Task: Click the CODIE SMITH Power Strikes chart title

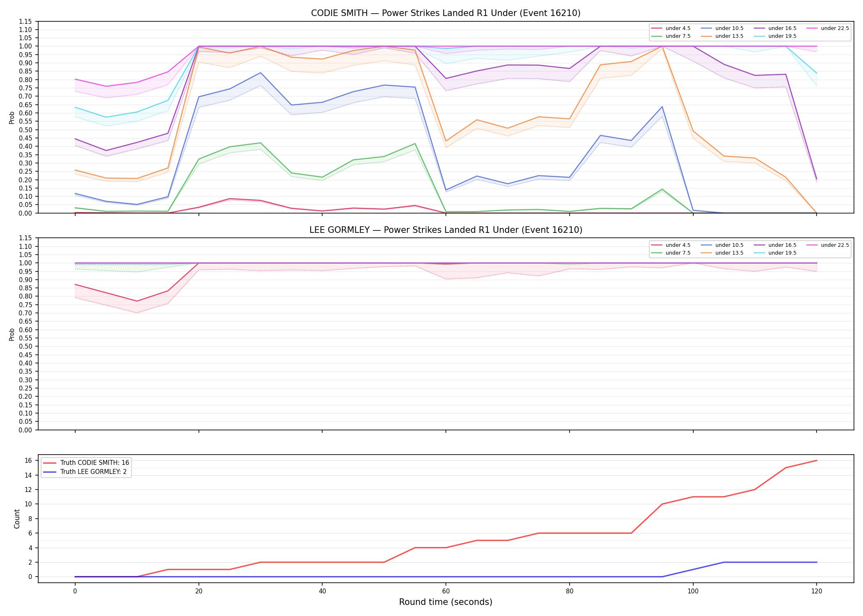Action: (x=445, y=13)
